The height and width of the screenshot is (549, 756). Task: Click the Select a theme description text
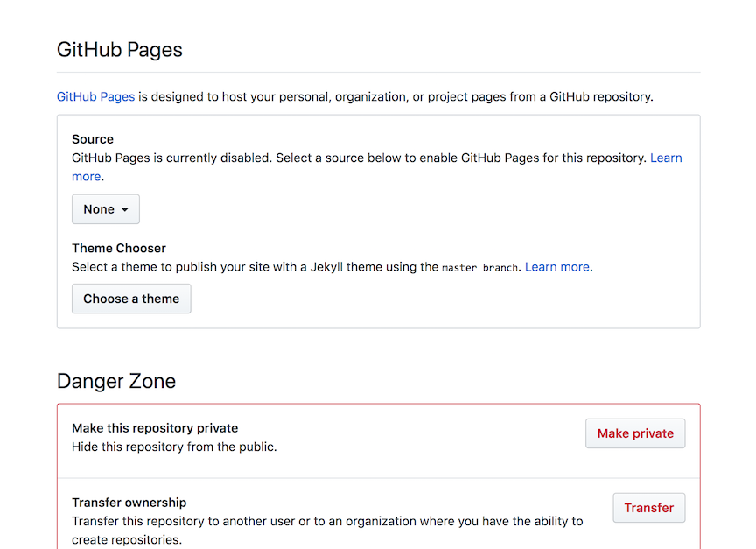coord(254,267)
